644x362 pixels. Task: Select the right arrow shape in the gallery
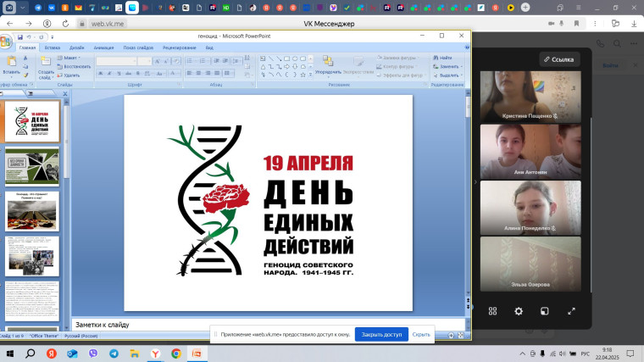(286, 67)
